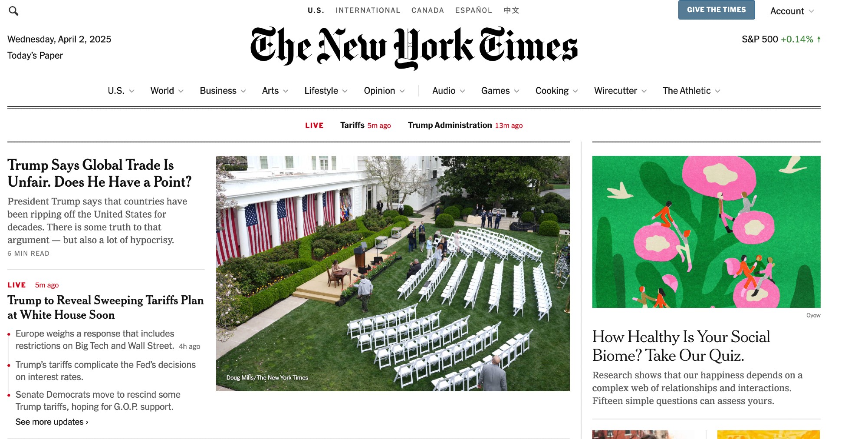Image resolution: width=868 pixels, height=439 pixels.
Task: Switch to the International edition
Action: coord(368,10)
